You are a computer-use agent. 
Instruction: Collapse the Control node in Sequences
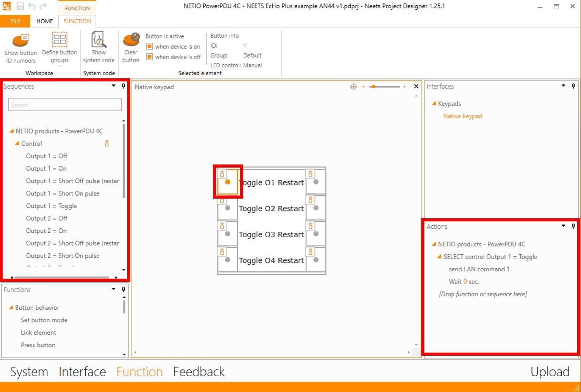click(x=17, y=143)
